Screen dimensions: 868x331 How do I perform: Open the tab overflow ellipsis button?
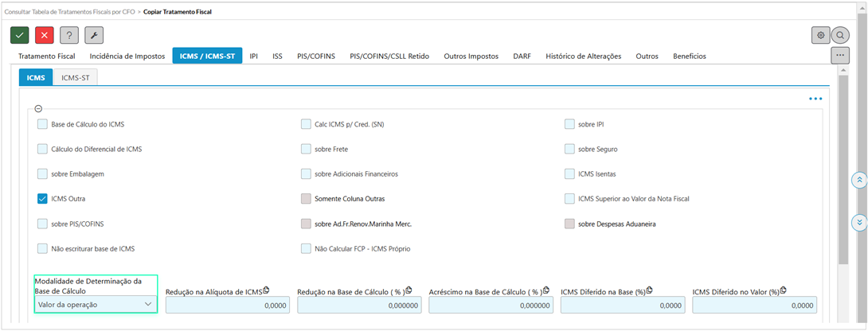click(x=839, y=56)
